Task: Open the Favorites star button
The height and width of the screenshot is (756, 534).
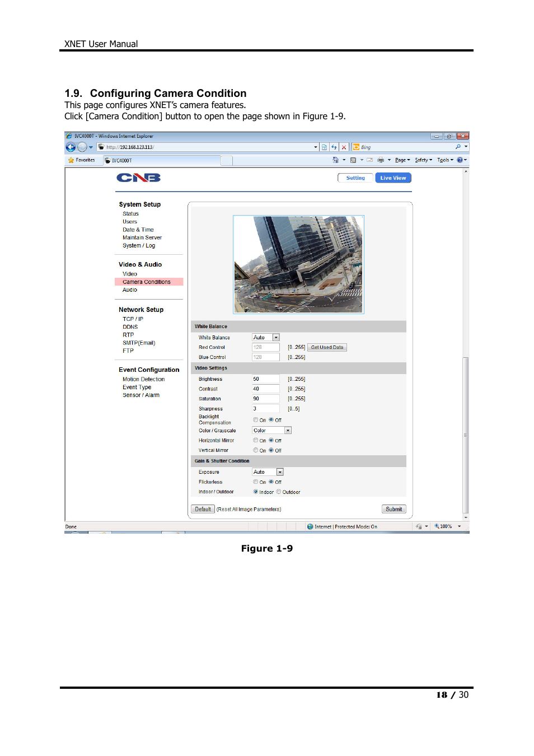Action: [82, 160]
